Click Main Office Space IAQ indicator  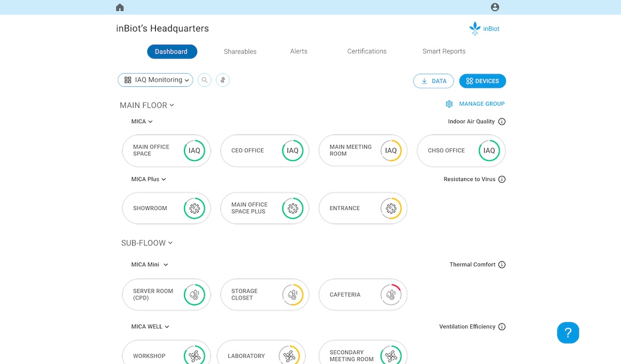(x=194, y=151)
